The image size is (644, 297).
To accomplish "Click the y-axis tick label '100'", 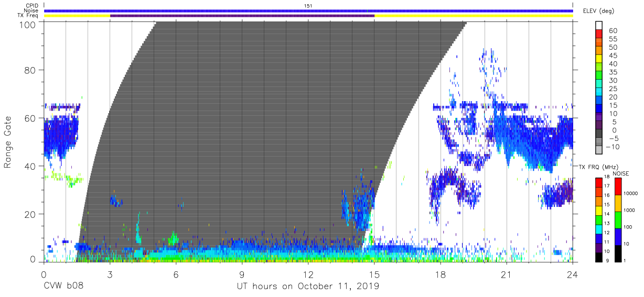I will [27, 24].
